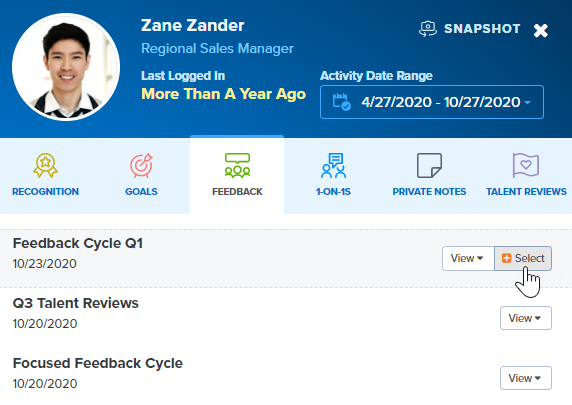Viewport: 572px width, 405px height.
Task: Open the Q3 Talent Reviews title
Action: coord(76,303)
